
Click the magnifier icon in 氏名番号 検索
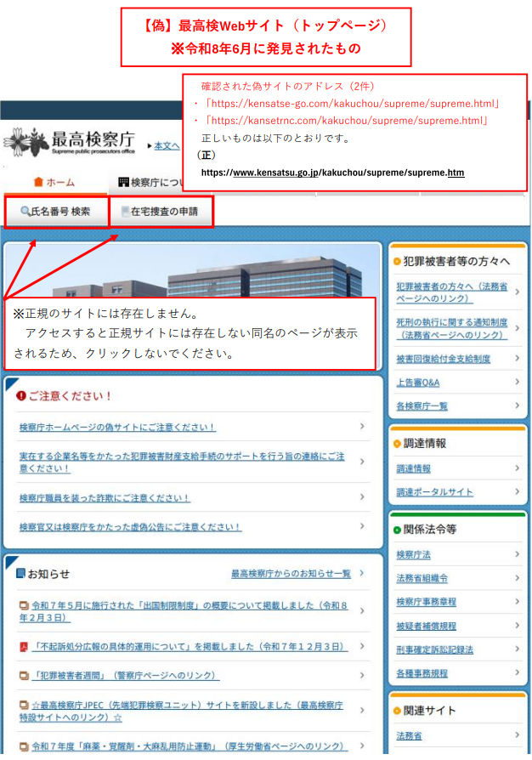coord(25,212)
